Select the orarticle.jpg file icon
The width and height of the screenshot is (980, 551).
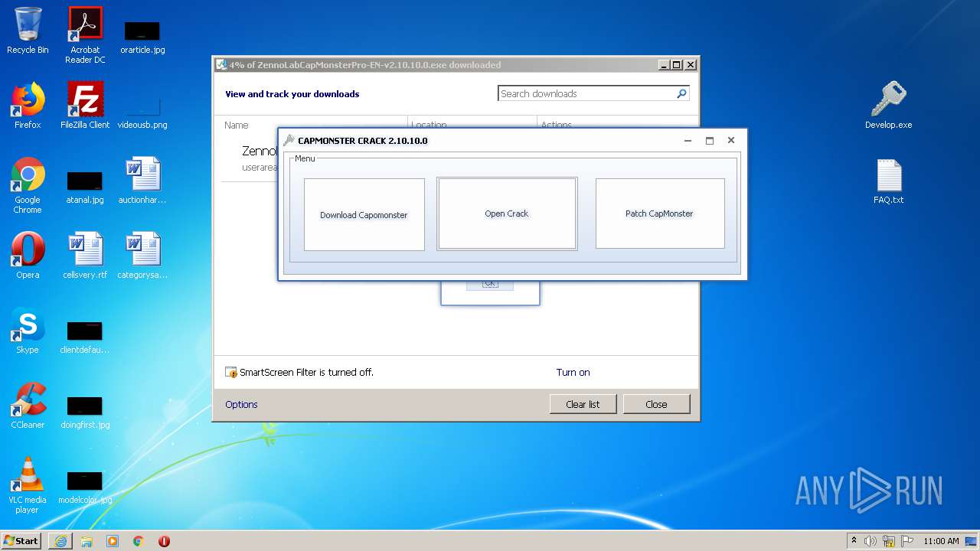point(142,37)
